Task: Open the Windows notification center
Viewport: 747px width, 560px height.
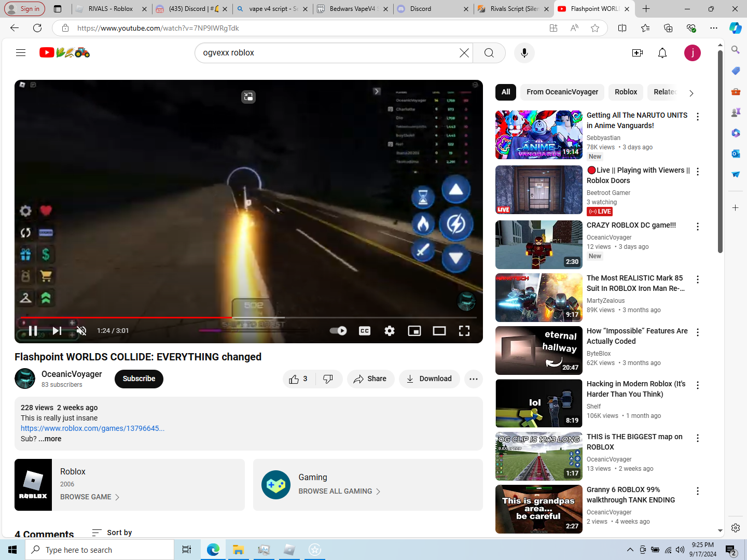Action: click(731, 550)
